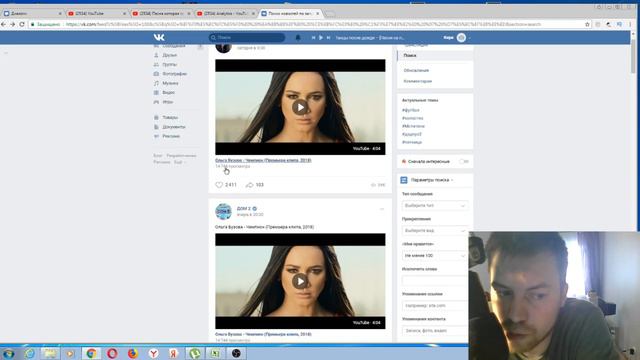Open the ДОМ 2 post options menu
The width and height of the screenshot is (640, 360).
382,209
